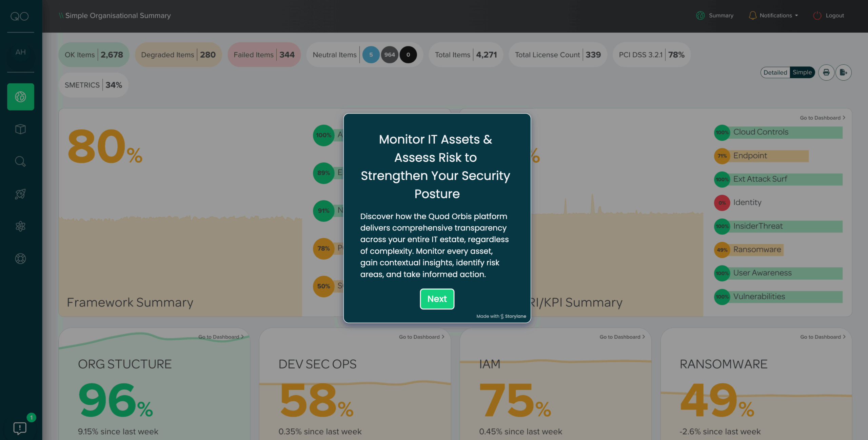
Task: Open Made with Storylane link
Action: pos(501,316)
